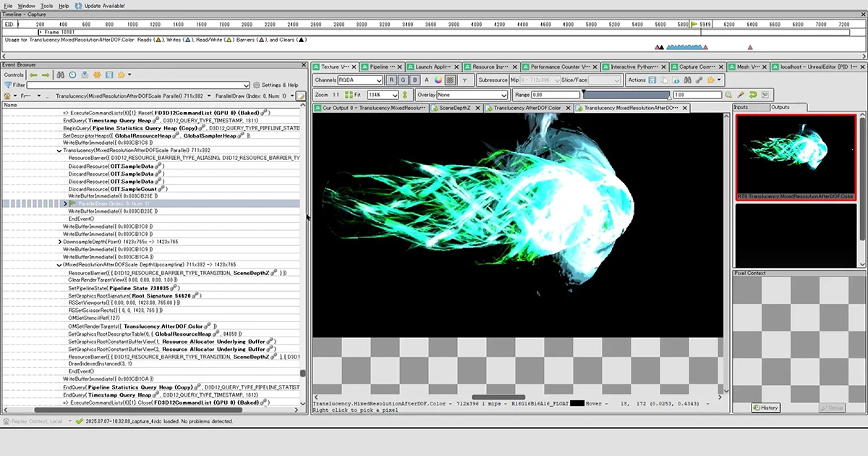The image size is (868, 456).
Task: Click the timing/durations clock icon in Event Browser toolbar
Action: 72,75
